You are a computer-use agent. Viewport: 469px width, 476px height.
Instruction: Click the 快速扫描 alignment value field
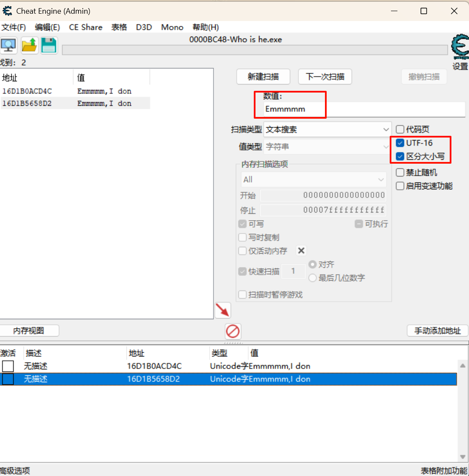coord(293,271)
